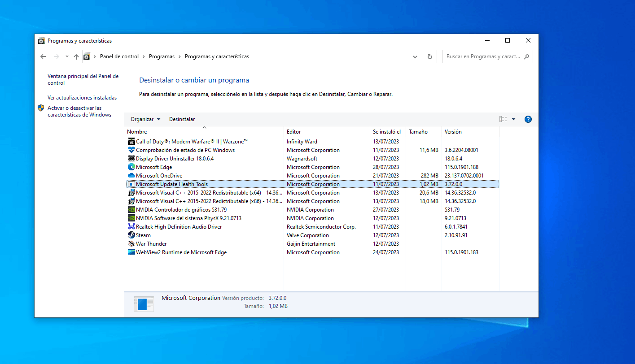Click the 20,6 MB size cell

(429, 193)
